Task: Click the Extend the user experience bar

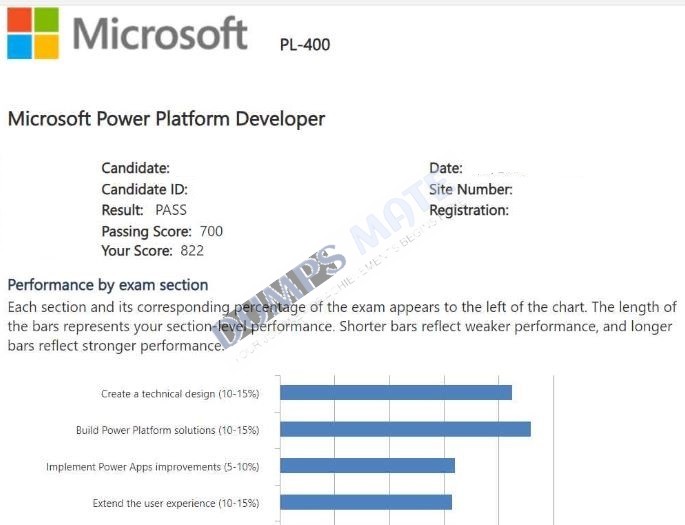Action: [366, 502]
